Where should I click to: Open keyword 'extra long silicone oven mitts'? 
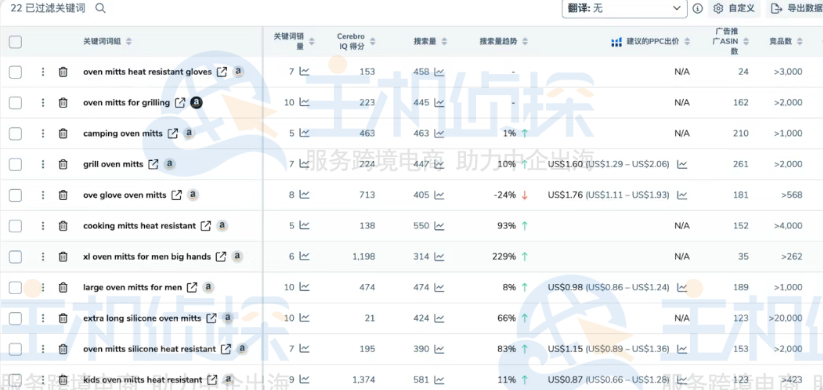(142, 318)
